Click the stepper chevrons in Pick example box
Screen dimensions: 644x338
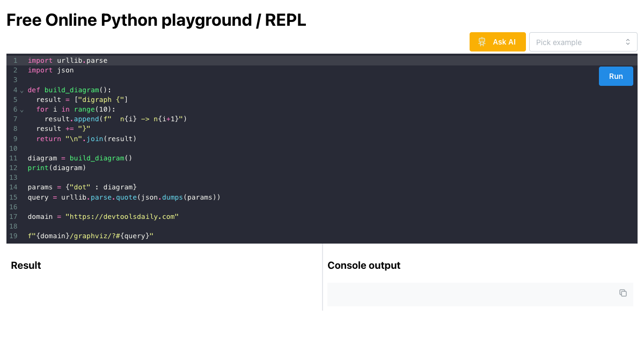tap(627, 41)
